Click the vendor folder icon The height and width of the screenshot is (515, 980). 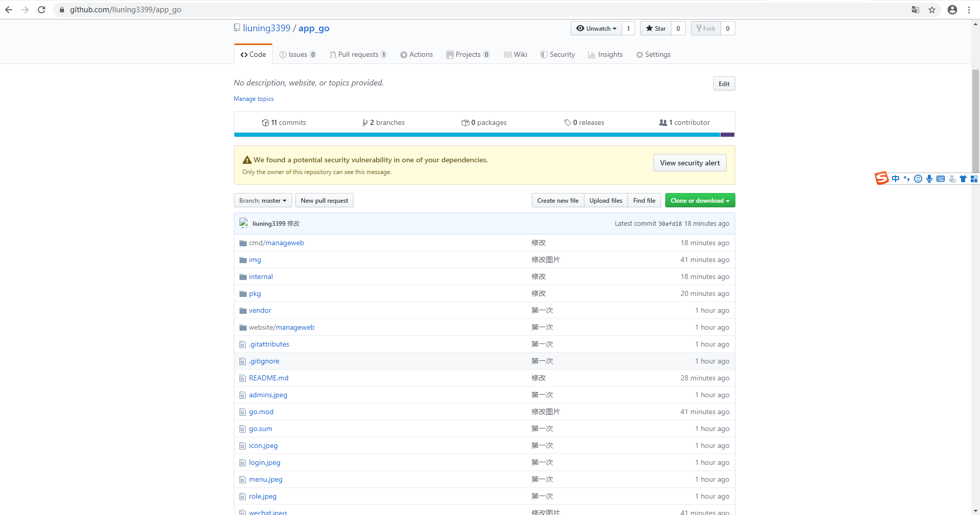tap(243, 311)
